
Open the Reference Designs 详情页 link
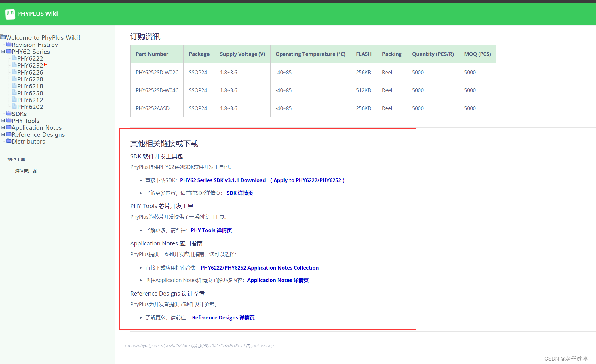223,318
